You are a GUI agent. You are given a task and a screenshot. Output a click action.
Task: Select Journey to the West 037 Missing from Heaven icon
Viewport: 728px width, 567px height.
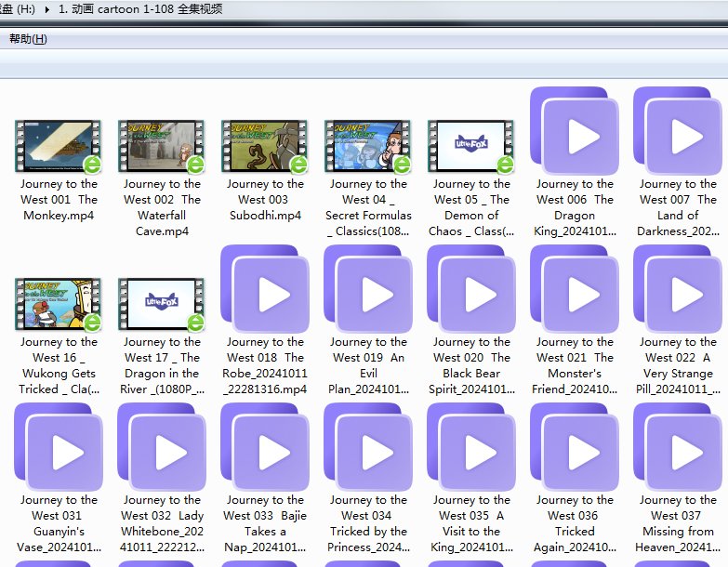click(678, 447)
